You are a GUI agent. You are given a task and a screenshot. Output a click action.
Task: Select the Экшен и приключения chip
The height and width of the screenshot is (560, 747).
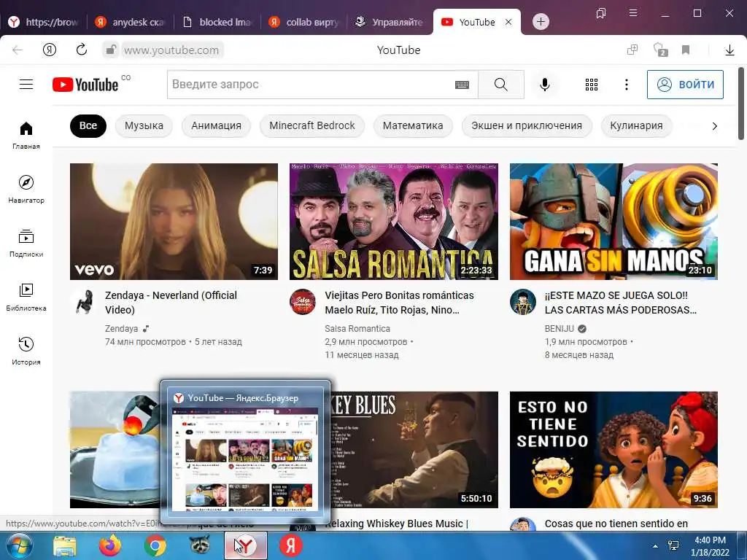527,125
